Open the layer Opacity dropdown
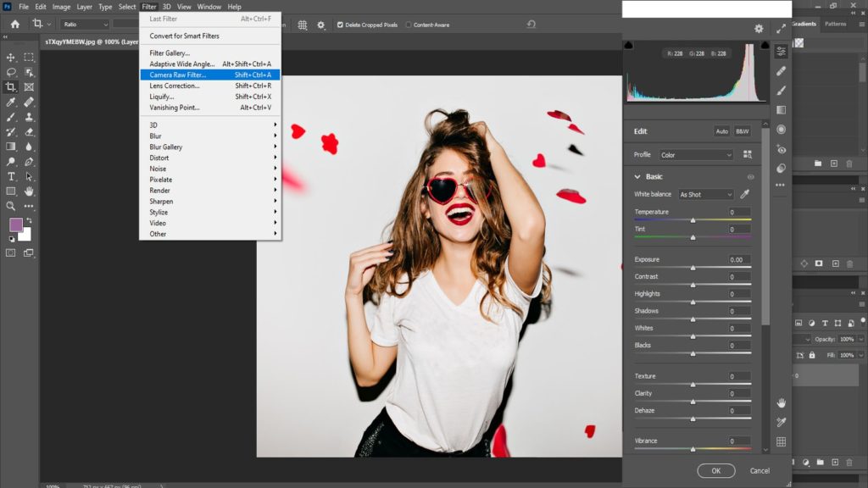The width and height of the screenshot is (868, 488). point(861,339)
